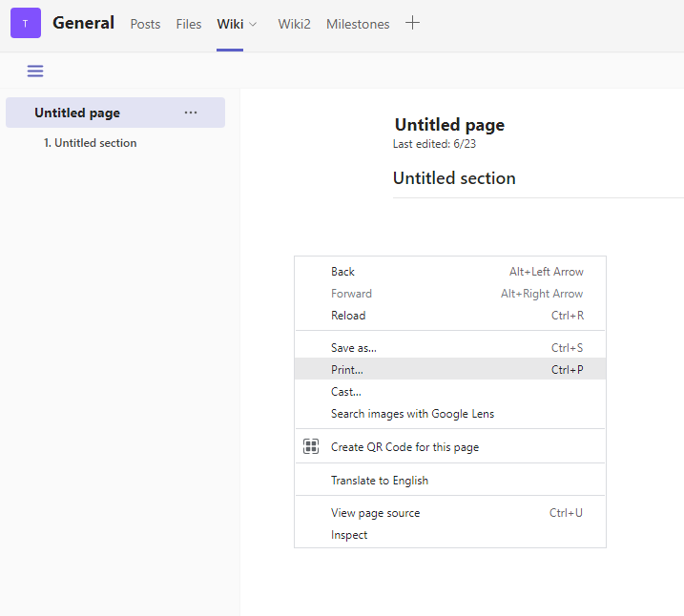Image resolution: width=684 pixels, height=616 pixels.
Task: Choose Forward in the context menu
Action: (450, 294)
